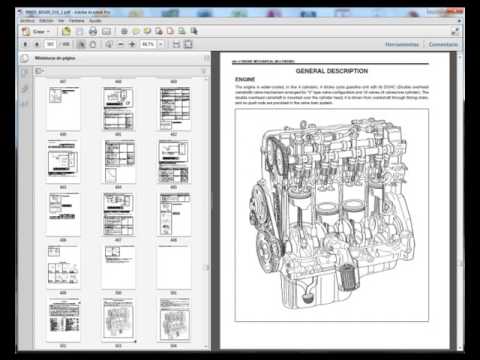
Task: Select the Highlight Text tool
Action: pos(147,31)
